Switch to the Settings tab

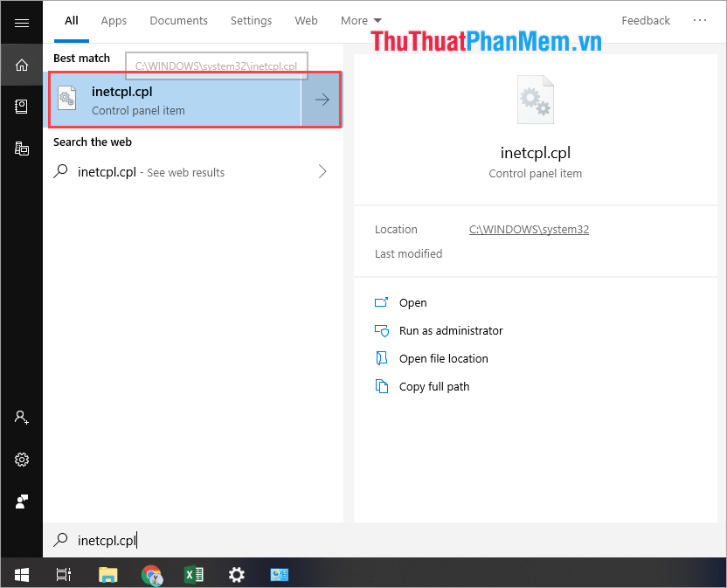[251, 20]
